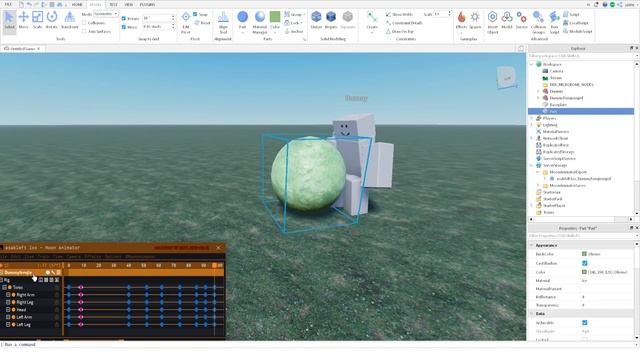Image resolution: width=640 pixels, height=360 pixels.
Task: Switch to the TEST ribbon tab
Action: pyautogui.click(x=113, y=4)
